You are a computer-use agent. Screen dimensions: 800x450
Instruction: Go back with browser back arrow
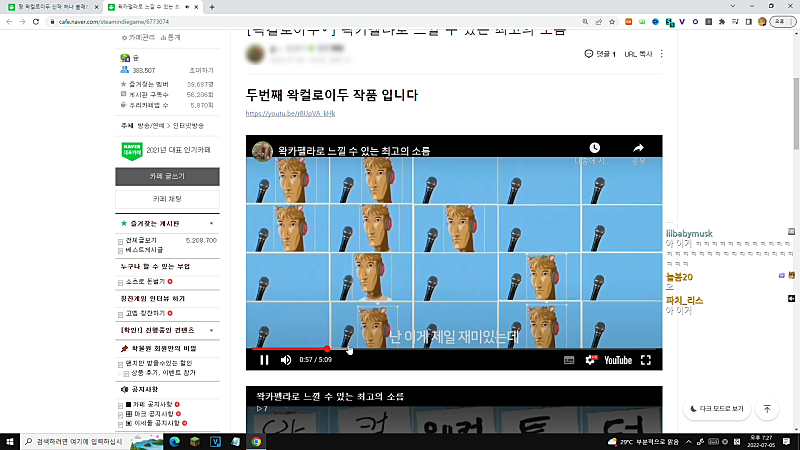point(9,22)
